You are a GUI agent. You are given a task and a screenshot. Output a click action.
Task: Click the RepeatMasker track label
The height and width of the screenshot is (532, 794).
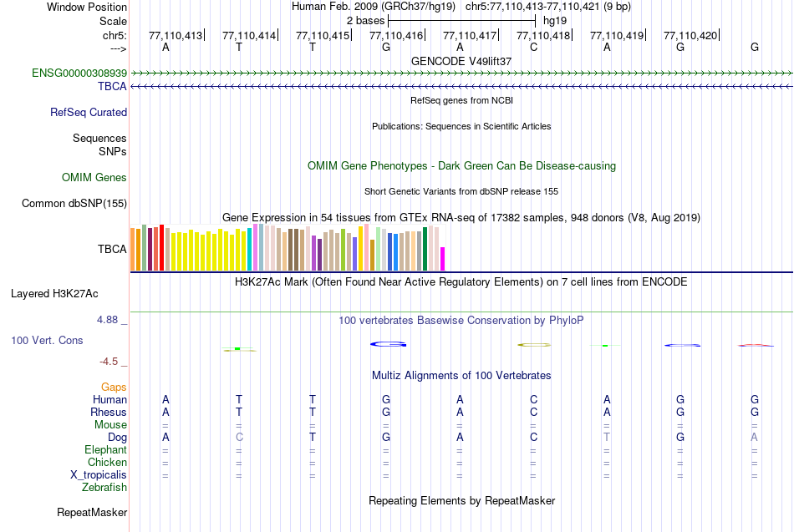tap(92, 513)
